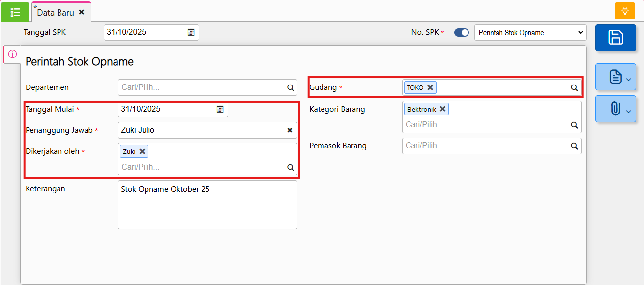
Task: Expand the document button dropdown
Action: [x=615, y=77]
